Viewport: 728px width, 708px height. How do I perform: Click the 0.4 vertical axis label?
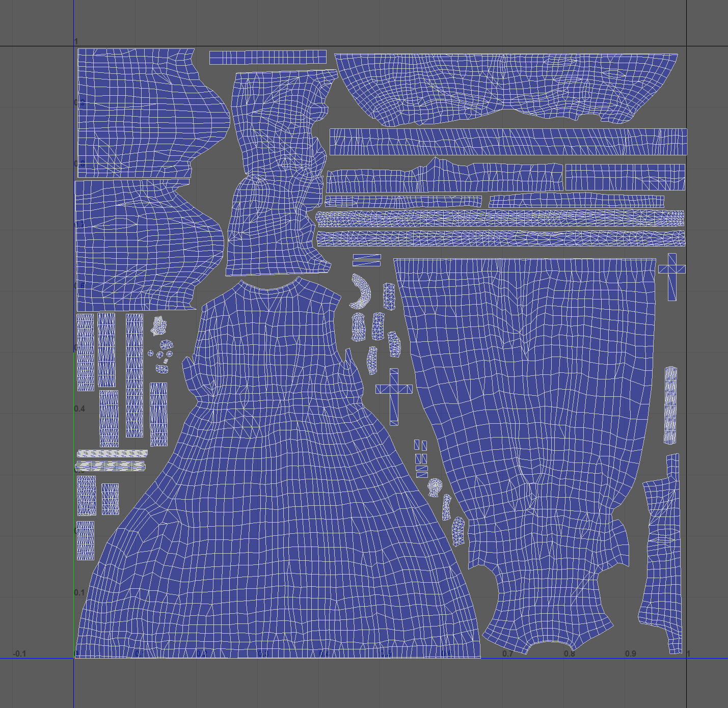79,409
